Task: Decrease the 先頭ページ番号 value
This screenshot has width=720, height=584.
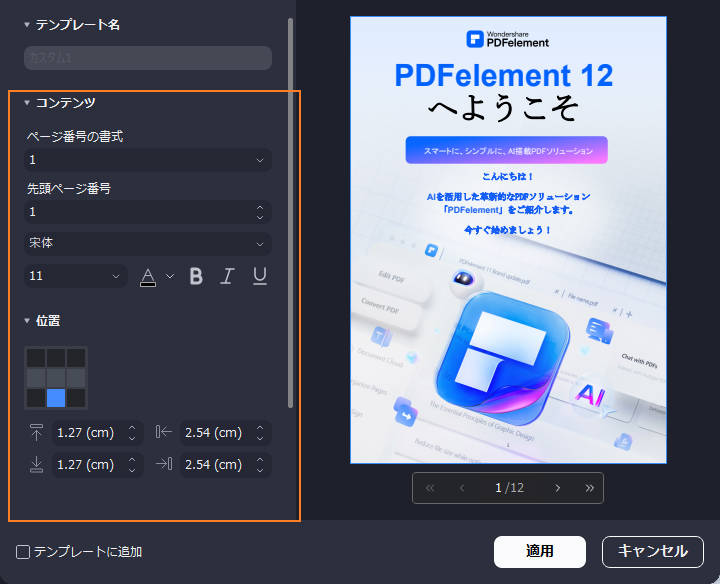Action: click(260, 217)
